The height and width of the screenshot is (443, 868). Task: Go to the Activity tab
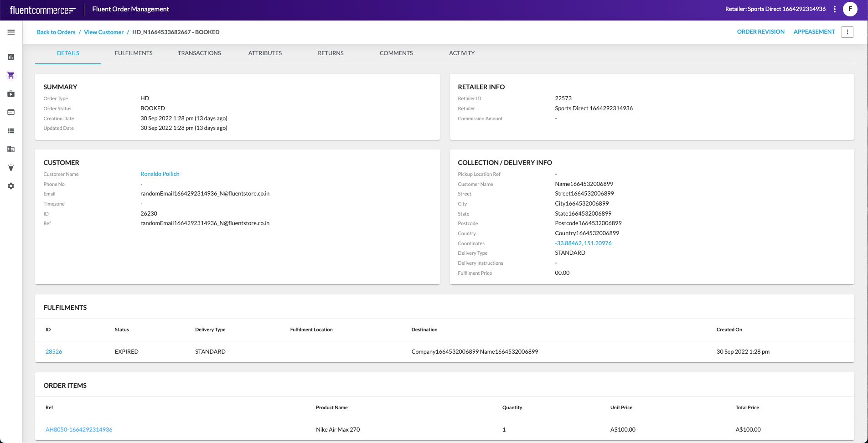click(461, 53)
